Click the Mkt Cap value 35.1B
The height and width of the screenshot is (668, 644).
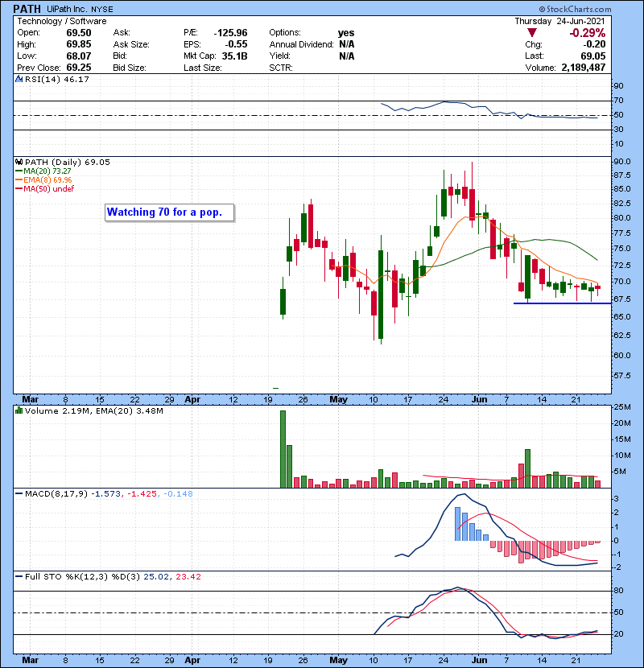(x=235, y=56)
